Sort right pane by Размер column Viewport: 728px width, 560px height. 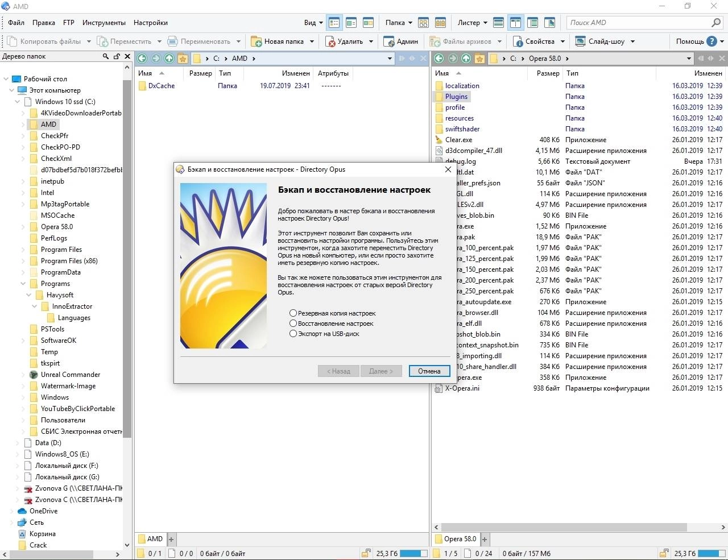click(548, 73)
